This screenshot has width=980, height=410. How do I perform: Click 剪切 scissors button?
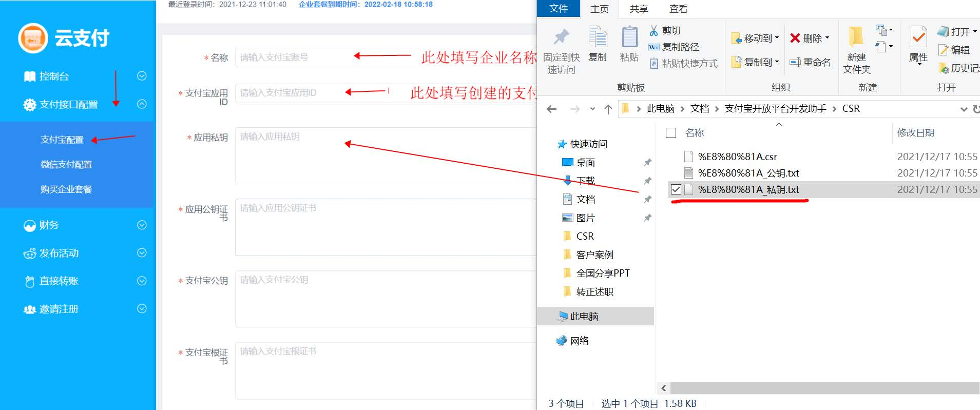pyautogui.click(x=665, y=31)
